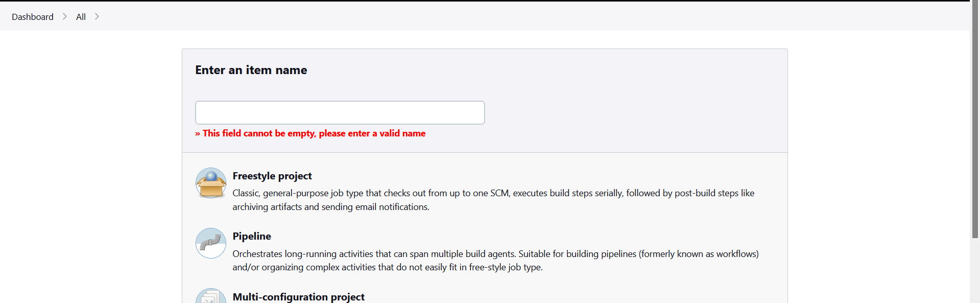Open the dropdown chevron after All
The height and width of the screenshot is (303, 980).
(97, 16)
